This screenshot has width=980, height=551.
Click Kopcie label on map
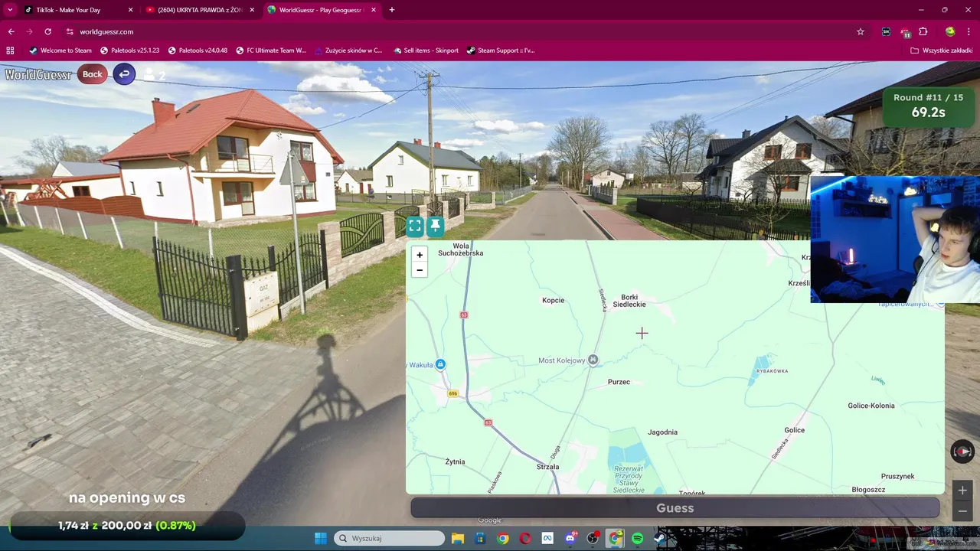point(553,300)
